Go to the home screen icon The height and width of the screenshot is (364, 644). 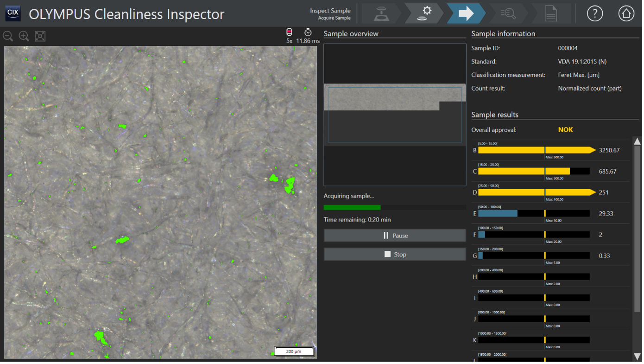point(626,14)
